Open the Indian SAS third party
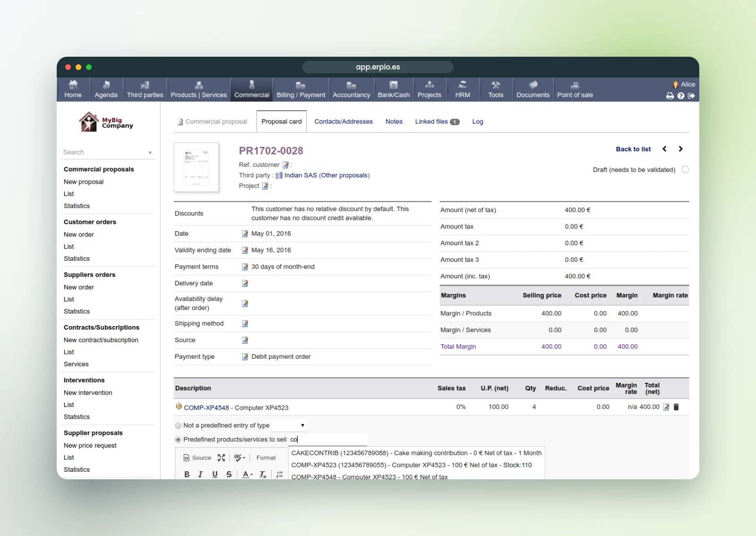The height and width of the screenshot is (536, 756). pos(301,175)
